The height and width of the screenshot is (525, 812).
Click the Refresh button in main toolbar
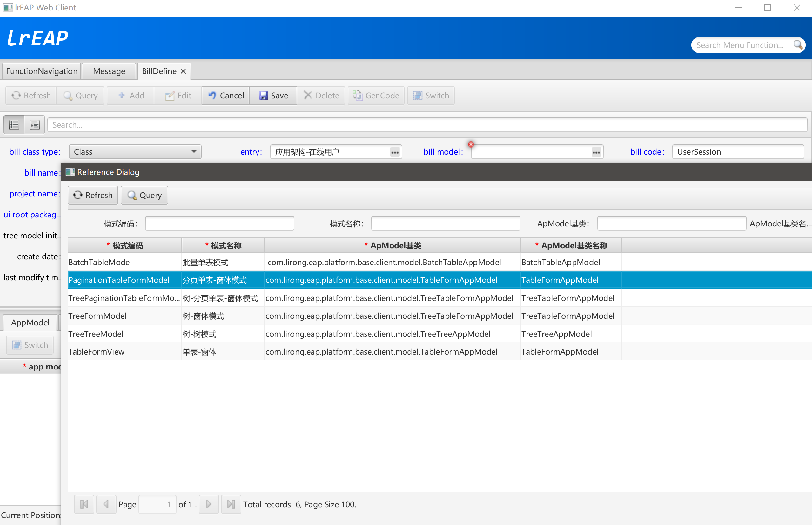pyautogui.click(x=31, y=96)
